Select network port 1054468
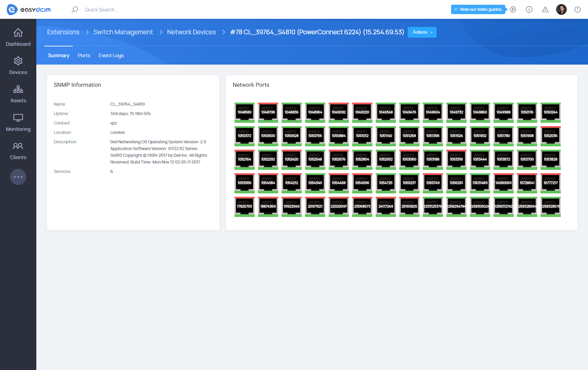Viewport: 588px width, 370px height. [x=339, y=183]
